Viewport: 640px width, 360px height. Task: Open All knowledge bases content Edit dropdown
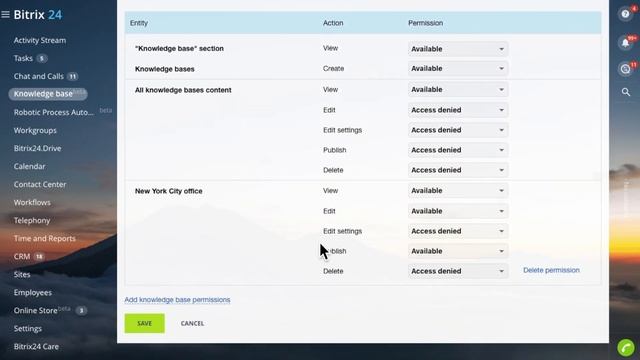coord(458,110)
